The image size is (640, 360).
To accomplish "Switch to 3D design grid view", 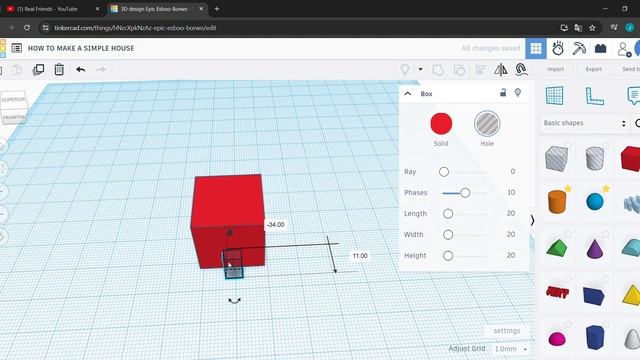I will click(x=536, y=49).
